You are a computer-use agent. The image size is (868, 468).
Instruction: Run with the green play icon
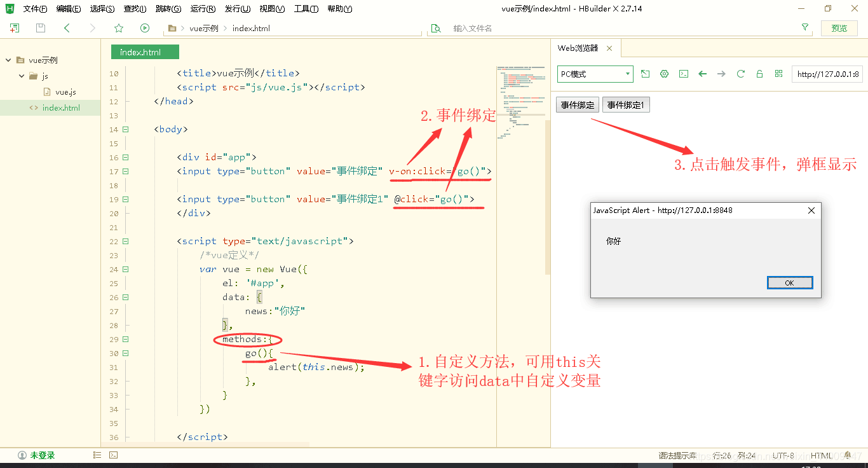145,28
